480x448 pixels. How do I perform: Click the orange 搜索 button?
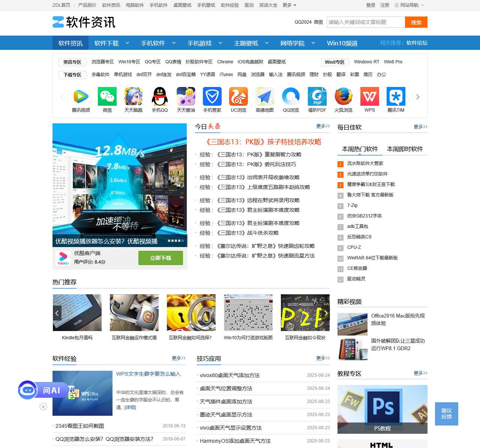(416, 22)
